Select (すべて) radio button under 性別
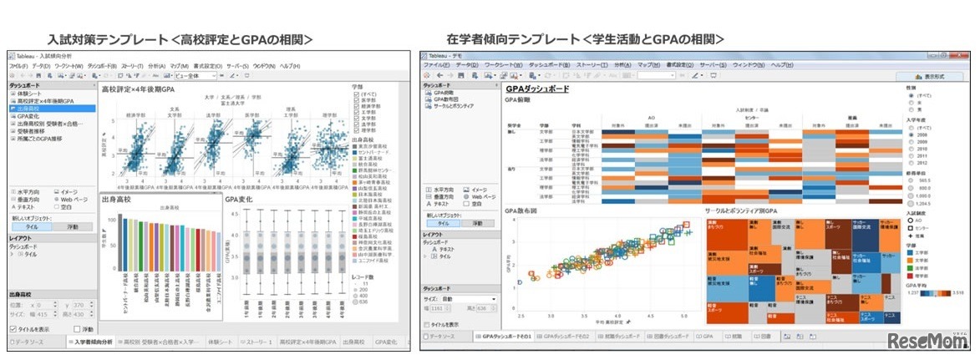Image resolution: width=980 pixels, height=360 pixels. coord(911,95)
